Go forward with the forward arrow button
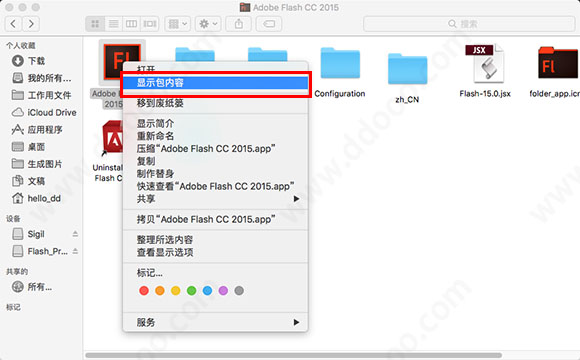This screenshot has height=360, width=580. 31,24
